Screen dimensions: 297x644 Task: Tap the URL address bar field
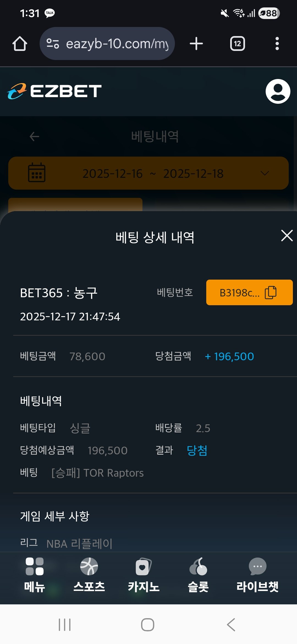pyautogui.click(x=117, y=43)
